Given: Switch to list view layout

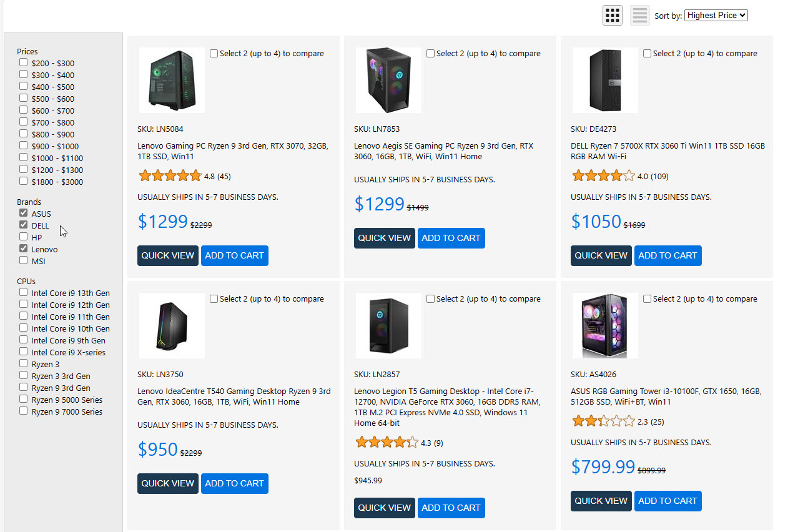Looking at the screenshot, I should point(640,15).
